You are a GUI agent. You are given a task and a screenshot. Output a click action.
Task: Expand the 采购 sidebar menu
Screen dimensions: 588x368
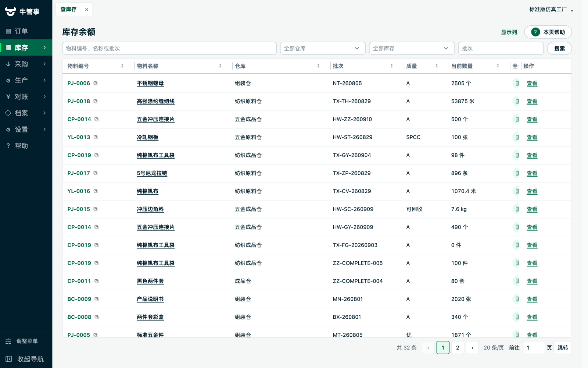click(x=26, y=64)
